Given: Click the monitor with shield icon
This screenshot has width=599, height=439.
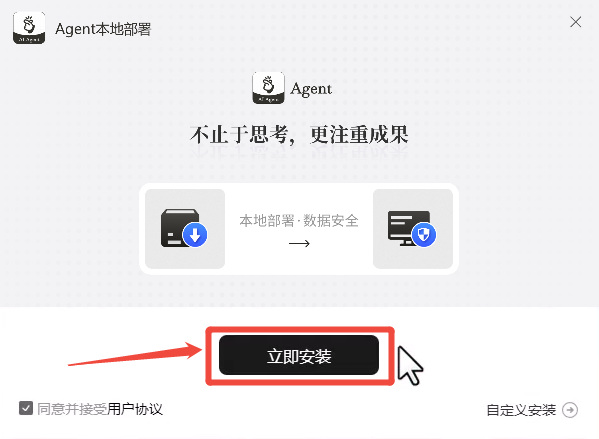Looking at the screenshot, I should click(412, 228).
